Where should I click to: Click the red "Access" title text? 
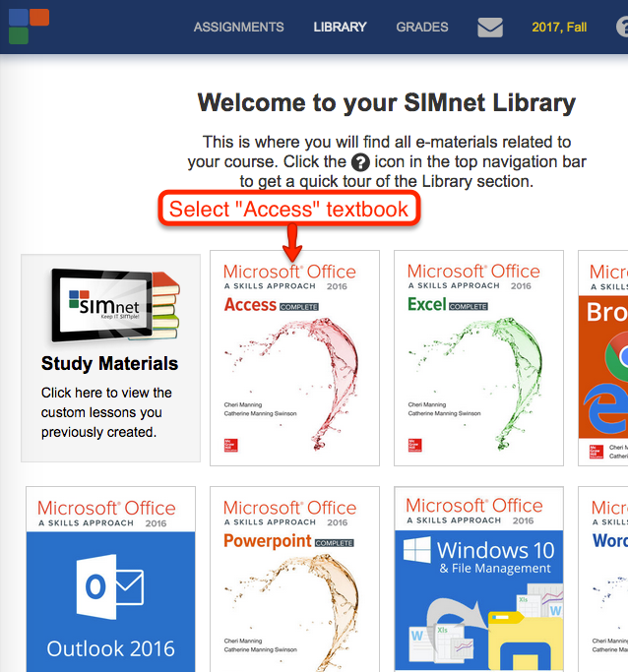tap(250, 305)
